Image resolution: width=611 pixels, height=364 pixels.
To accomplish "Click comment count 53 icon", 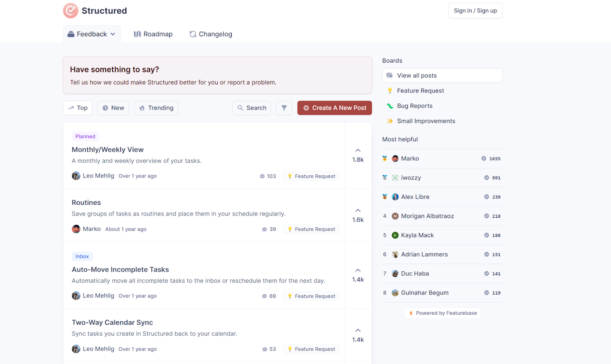I will 265,349.
